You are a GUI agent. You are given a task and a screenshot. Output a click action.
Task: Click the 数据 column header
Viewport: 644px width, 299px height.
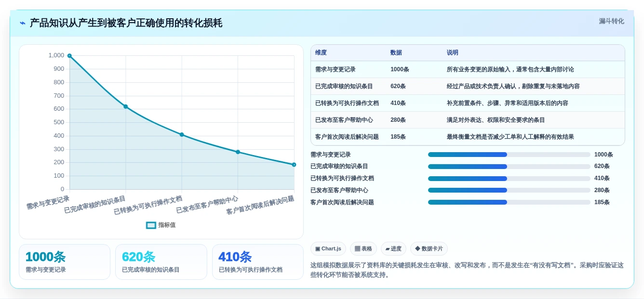[396, 52]
